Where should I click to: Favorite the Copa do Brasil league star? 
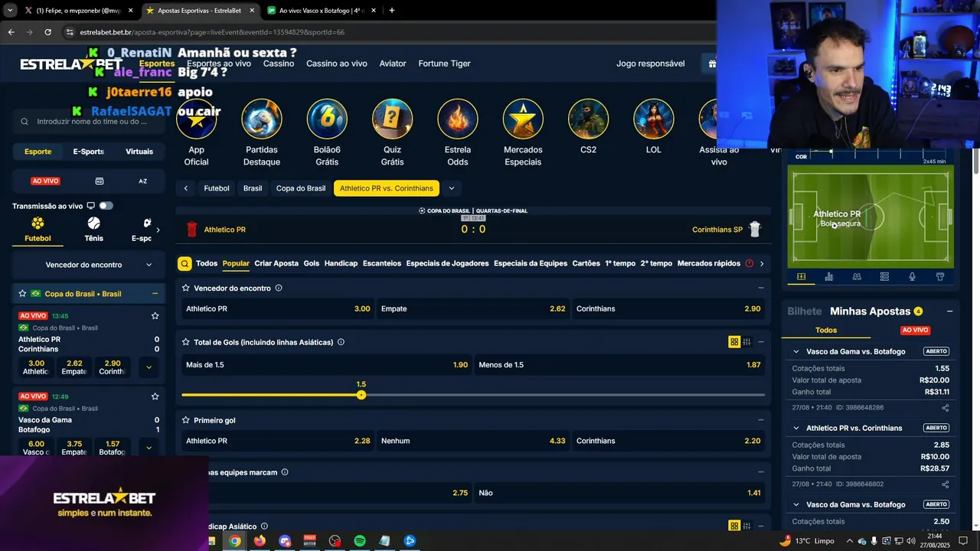22,293
